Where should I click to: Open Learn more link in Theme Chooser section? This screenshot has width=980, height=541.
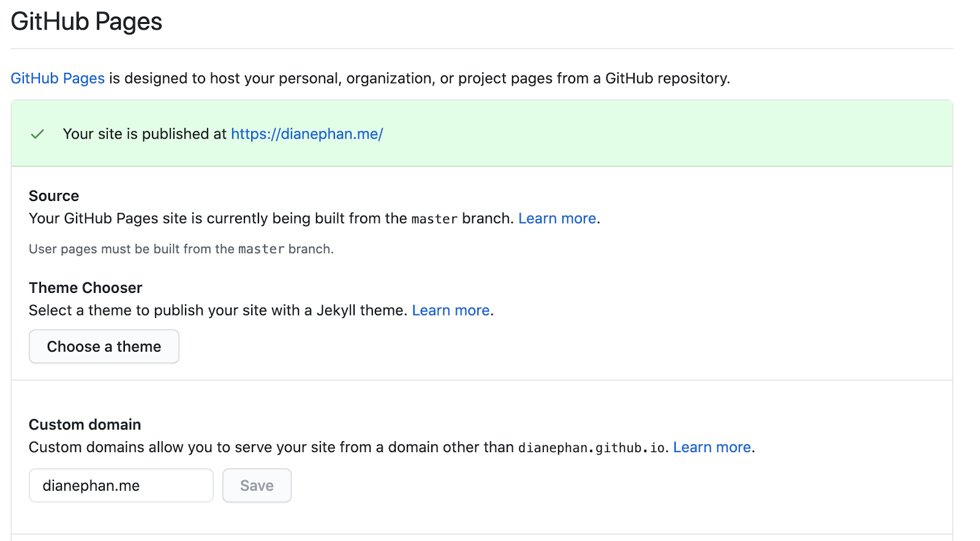click(451, 311)
